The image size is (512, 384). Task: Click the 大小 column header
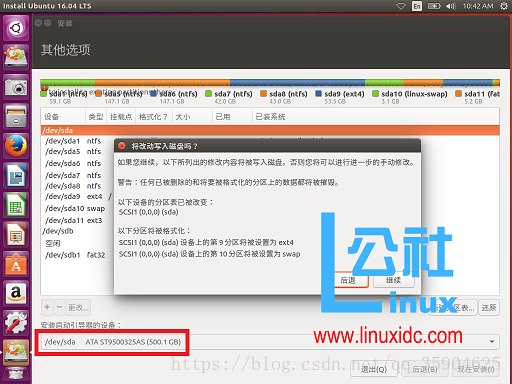coord(192,117)
